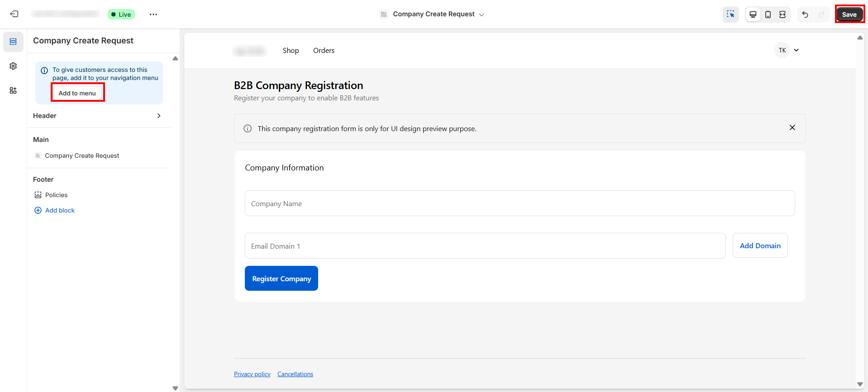Open the three-dot more actions menu
The image size is (868, 392).
pos(153,14)
